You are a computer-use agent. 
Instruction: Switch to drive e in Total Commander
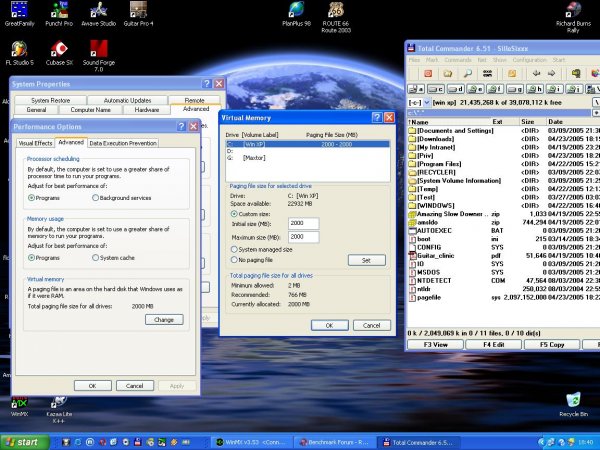[x=475, y=89]
